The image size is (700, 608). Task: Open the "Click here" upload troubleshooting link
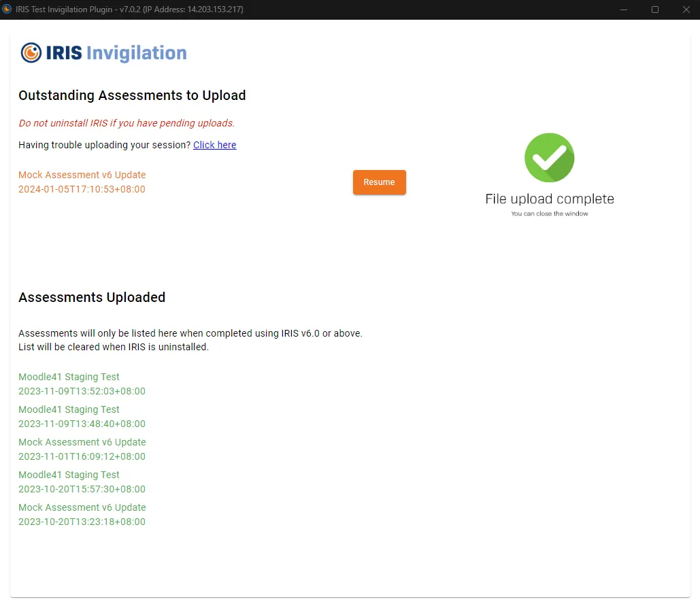click(x=214, y=145)
